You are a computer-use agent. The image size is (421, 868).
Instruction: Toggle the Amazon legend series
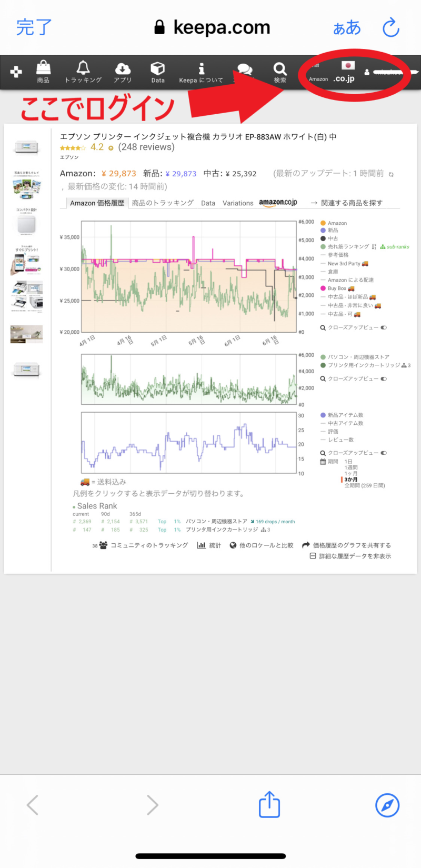pyautogui.click(x=334, y=223)
